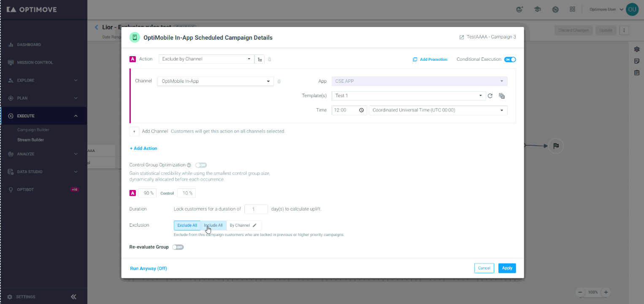Click the compass icon in the top bar
The image size is (644, 304).
555,9
